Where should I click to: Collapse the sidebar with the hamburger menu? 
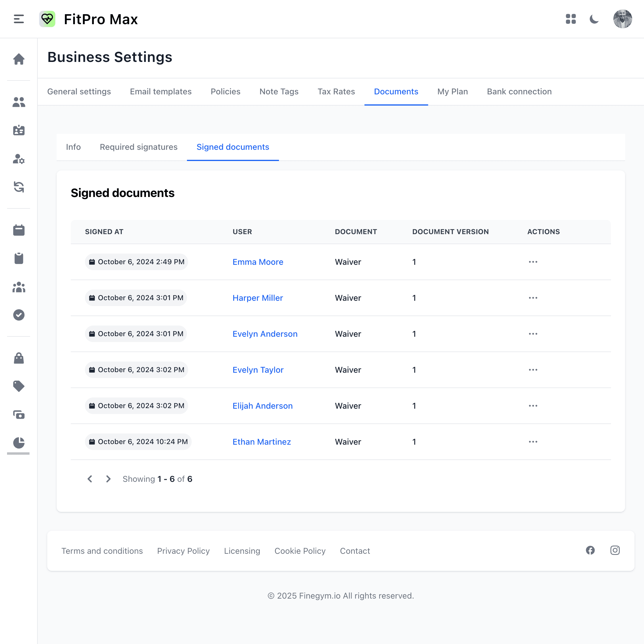tap(19, 19)
